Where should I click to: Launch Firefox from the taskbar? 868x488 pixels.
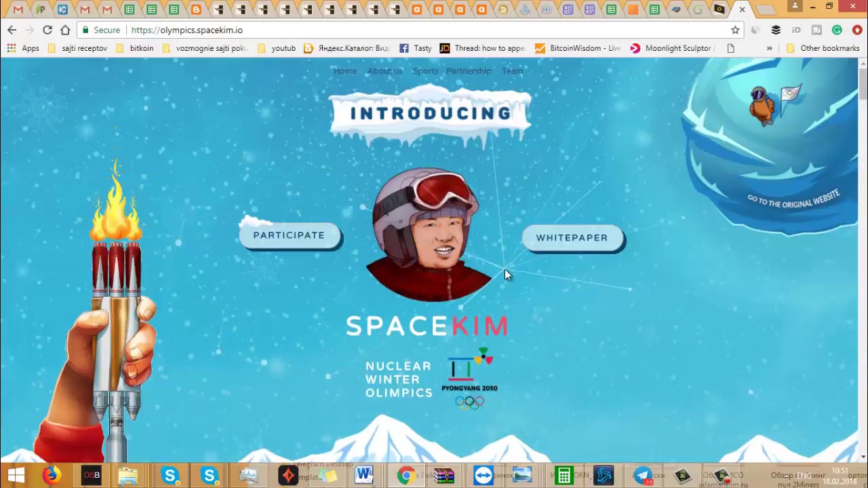(52, 475)
